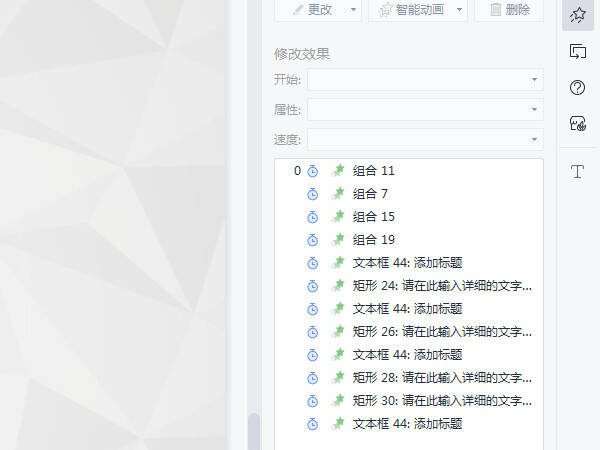This screenshot has height=450, width=600.
Task: Click the clock timing icon for 矩形 24
Action: pyautogui.click(x=313, y=286)
